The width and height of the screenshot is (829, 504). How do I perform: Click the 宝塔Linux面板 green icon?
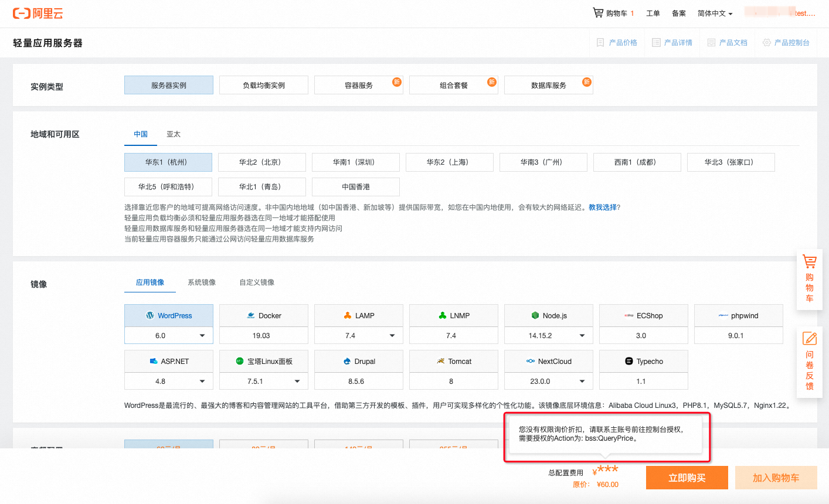[x=240, y=361]
